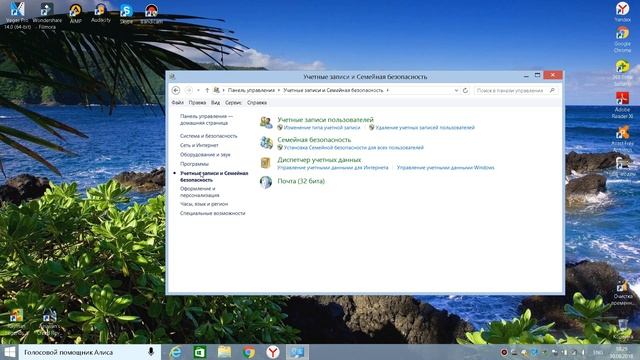Click Удаление учетных записей пользователей link

tap(425, 128)
